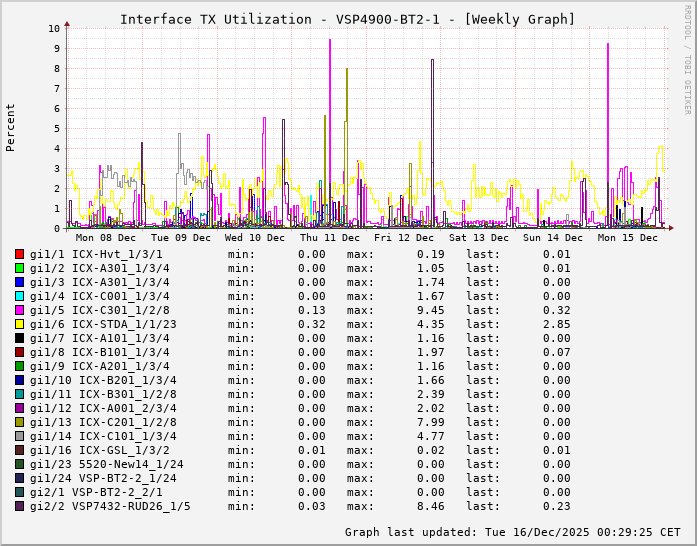Viewport: 697px width, 546px height.
Task: Click the red gi1/1 ICX-Hvt legend swatch
Action: coord(19,254)
